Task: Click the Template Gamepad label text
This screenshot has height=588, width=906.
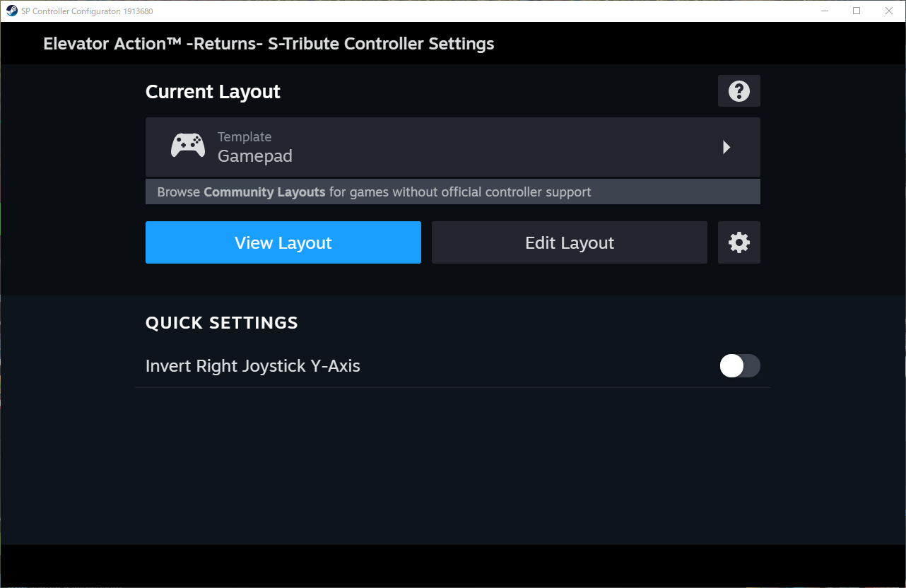Action: point(255,147)
